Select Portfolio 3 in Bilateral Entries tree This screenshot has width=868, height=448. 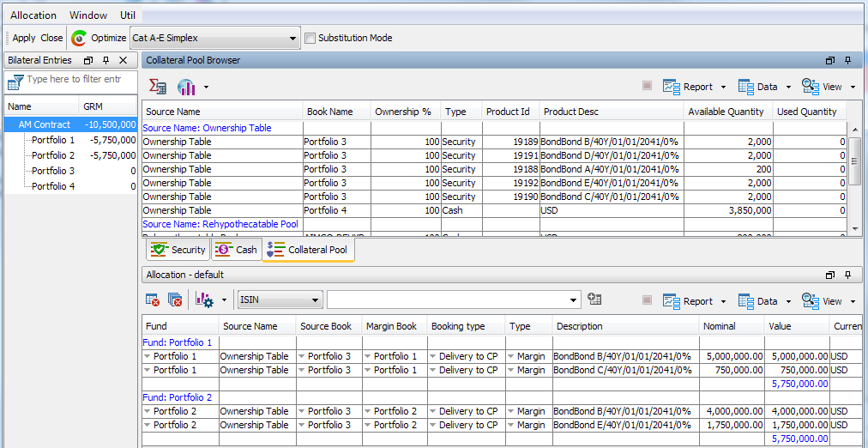click(53, 171)
